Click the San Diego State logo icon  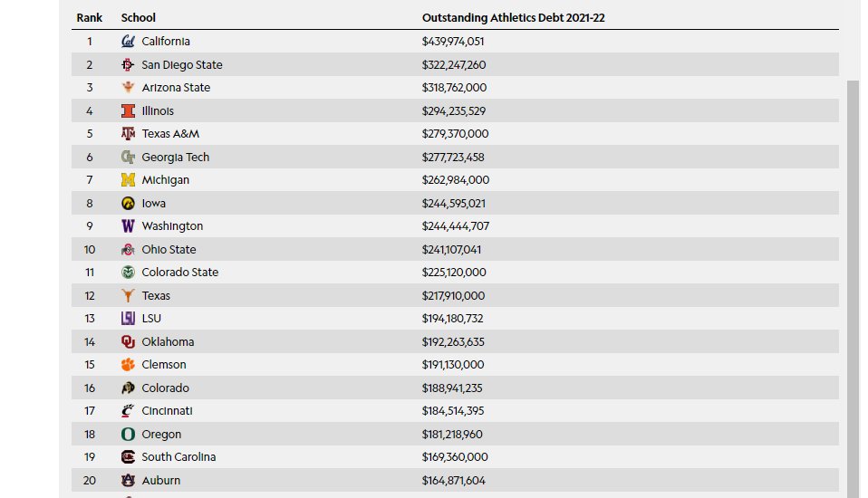click(x=128, y=65)
